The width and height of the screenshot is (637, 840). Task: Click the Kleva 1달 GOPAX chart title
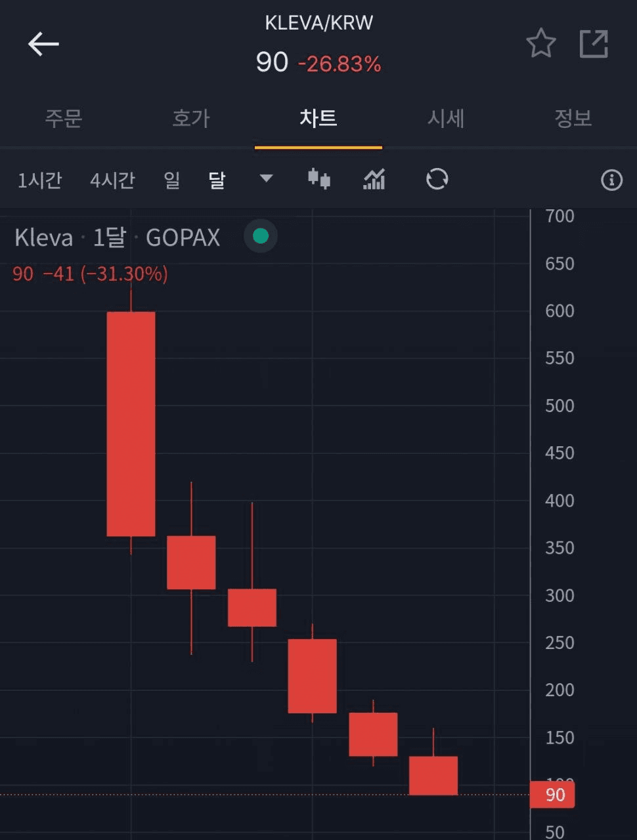(117, 237)
